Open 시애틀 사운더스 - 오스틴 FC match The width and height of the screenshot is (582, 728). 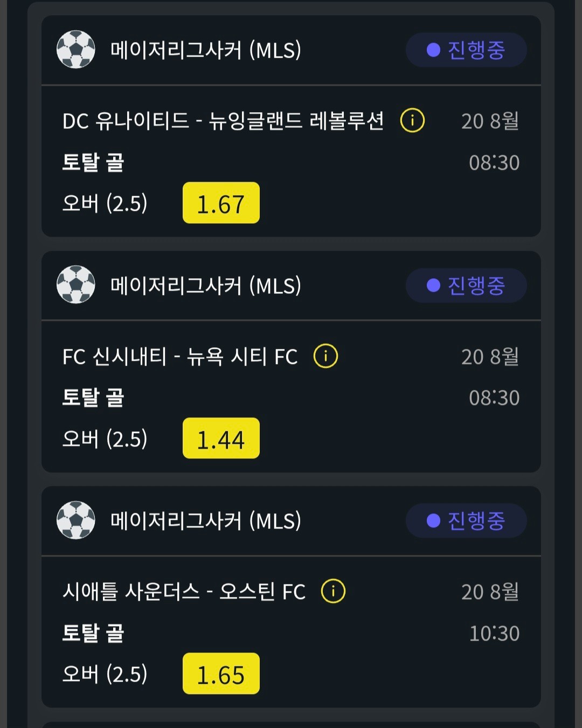click(x=184, y=592)
